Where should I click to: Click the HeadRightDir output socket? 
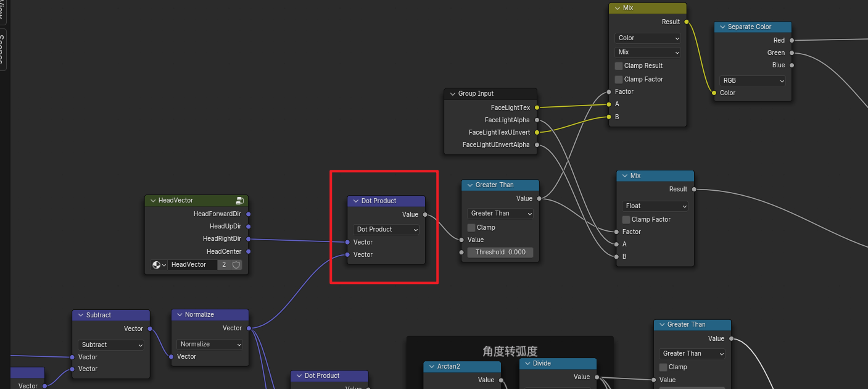[x=249, y=239]
